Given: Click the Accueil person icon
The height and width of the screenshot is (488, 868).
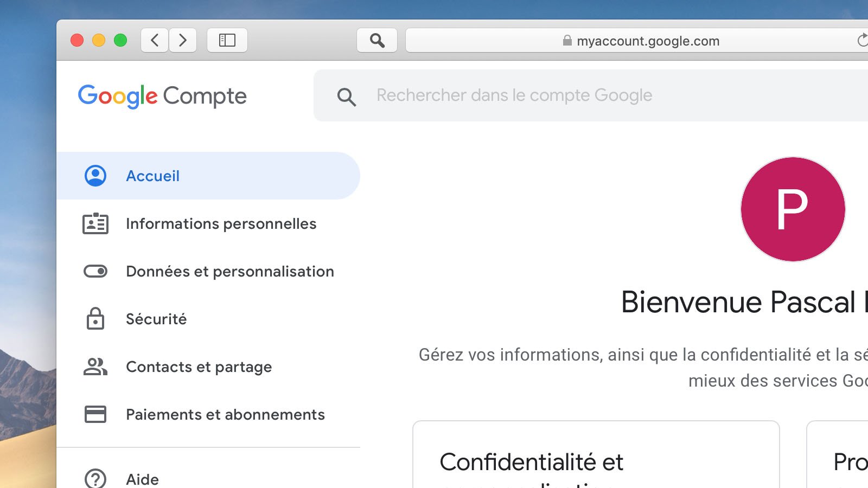Looking at the screenshot, I should (95, 176).
